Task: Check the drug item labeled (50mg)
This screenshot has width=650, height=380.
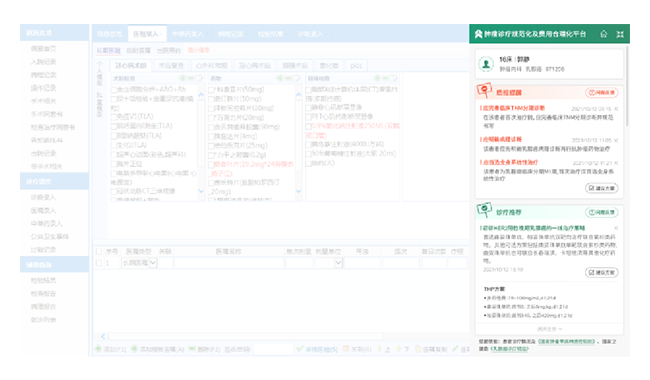Action: [x=211, y=90]
